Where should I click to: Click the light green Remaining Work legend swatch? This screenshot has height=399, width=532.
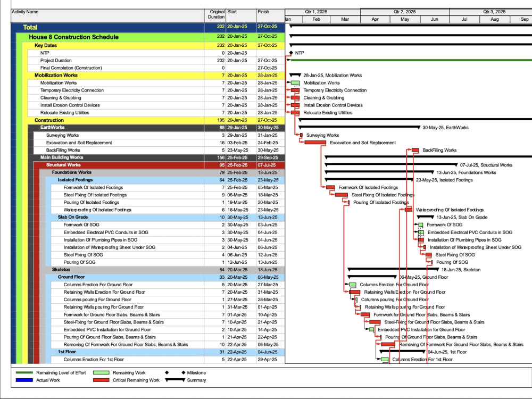(x=101, y=372)
